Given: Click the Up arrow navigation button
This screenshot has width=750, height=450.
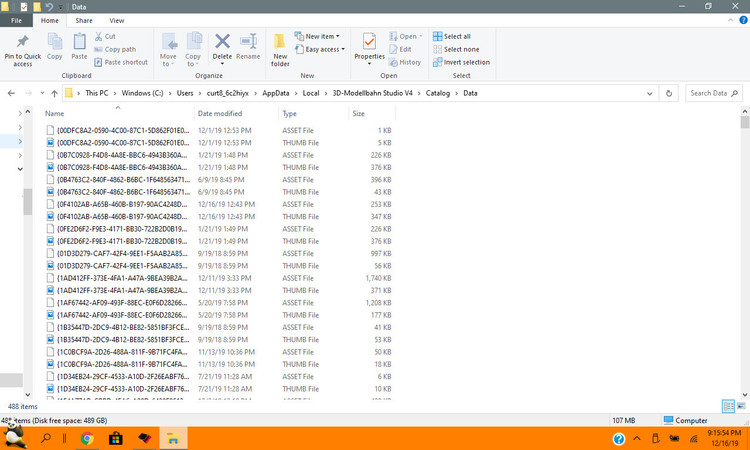Looking at the screenshot, I should tap(54, 93).
